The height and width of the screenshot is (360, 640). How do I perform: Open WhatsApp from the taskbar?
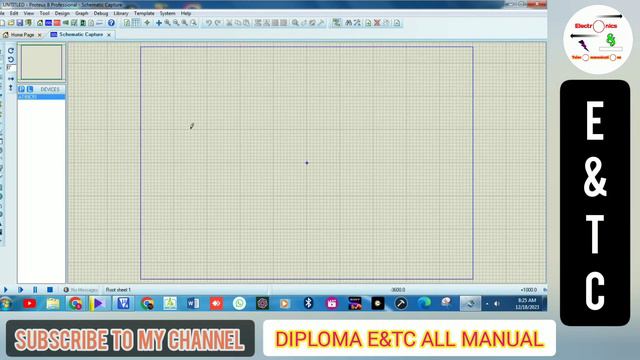tap(239, 304)
